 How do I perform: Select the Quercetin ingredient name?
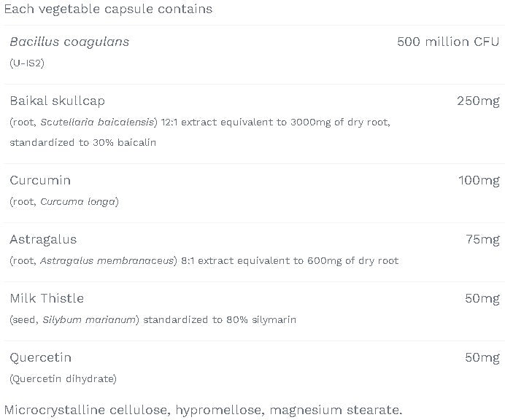click(41, 357)
